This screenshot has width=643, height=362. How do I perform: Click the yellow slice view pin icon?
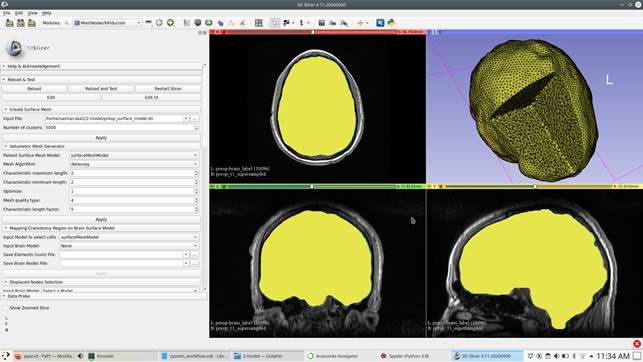tap(429, 187)
